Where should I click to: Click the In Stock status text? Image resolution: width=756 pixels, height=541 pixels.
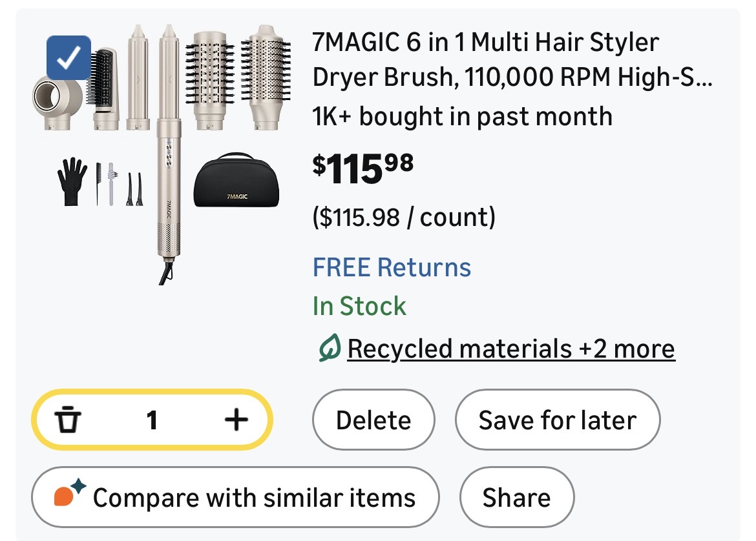tap(359, 306)
